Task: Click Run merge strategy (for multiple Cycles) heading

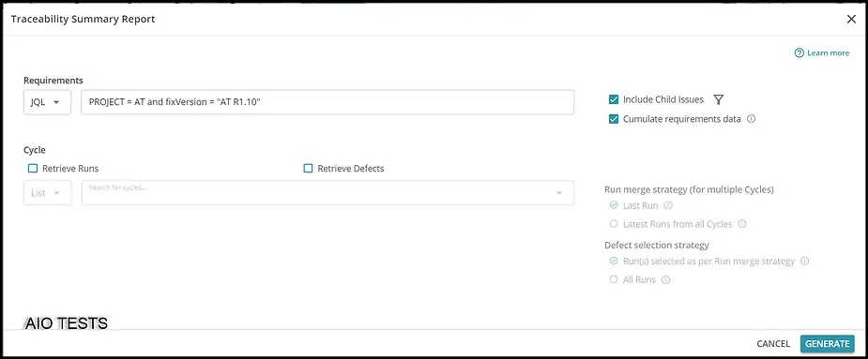Action: pyautogui.click(x=689, y=189)
